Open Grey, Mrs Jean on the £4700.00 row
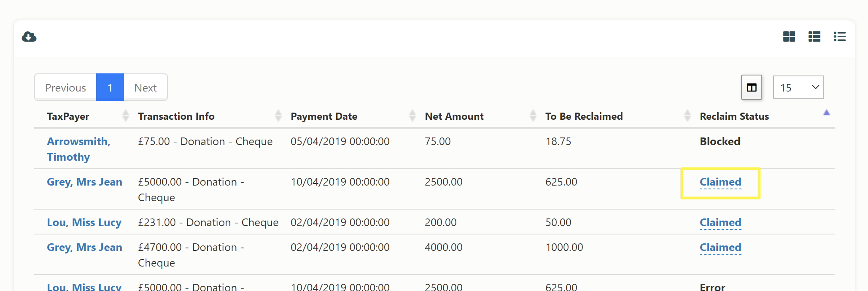 click(84, 248)
